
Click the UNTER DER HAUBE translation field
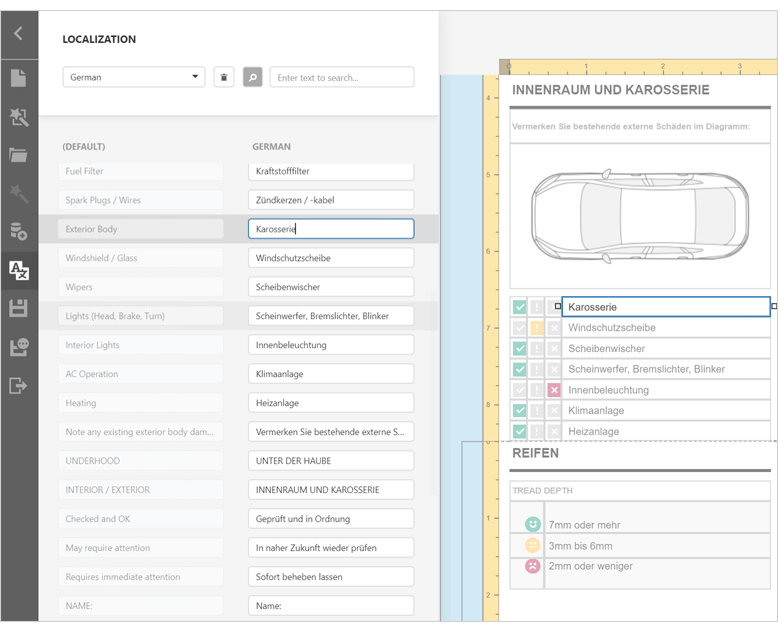[330, 461]
